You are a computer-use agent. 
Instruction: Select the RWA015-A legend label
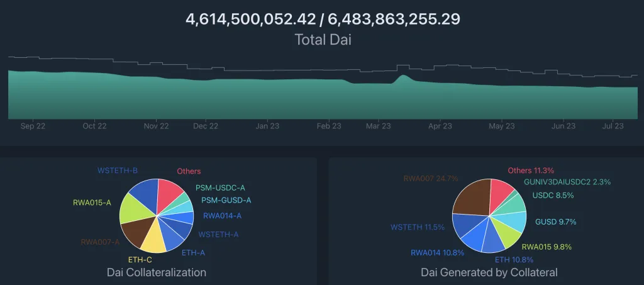(92, 203)
